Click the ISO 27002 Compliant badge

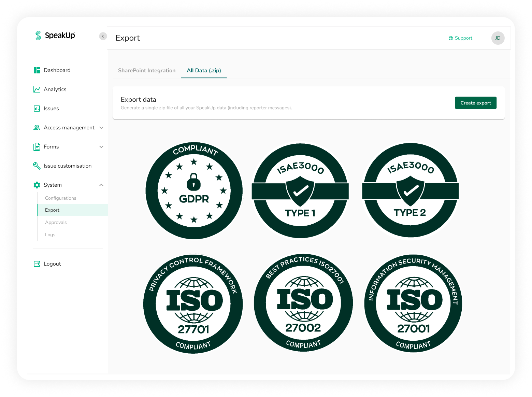coord(303,303)
